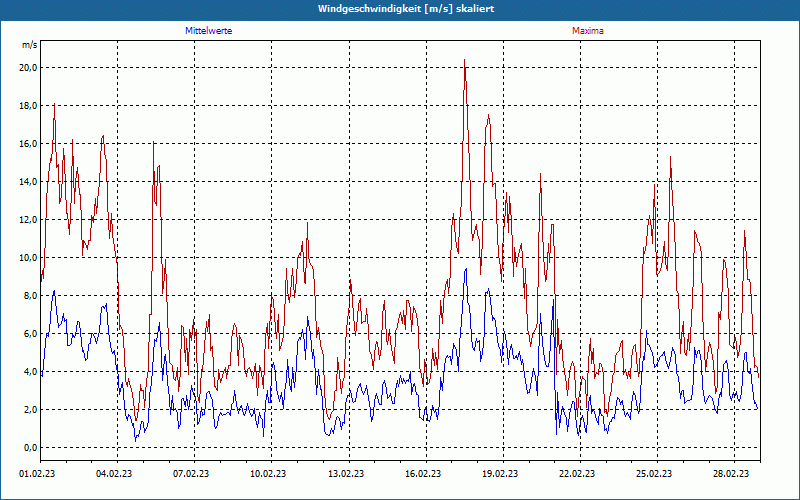The height and width of the screenshot is (500, 800).
Task: Click the '22.02.23' date label
Action: [577, 474]
